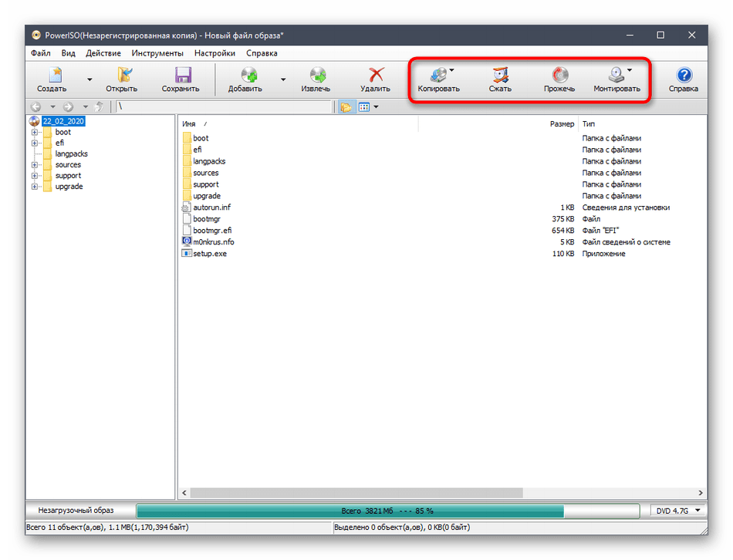Toggle the folder tree view button
This screenshot has height=560, width=733.
pos(346,107)
